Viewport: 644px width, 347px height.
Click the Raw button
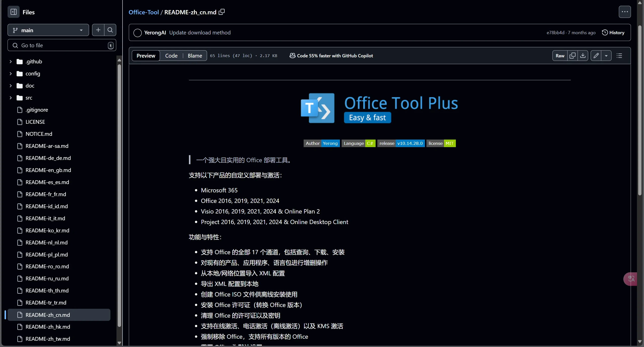559,56
